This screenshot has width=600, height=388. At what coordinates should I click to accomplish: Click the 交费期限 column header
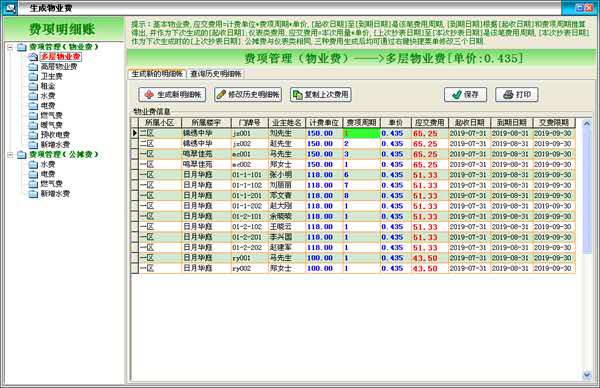(x=554, y=123)
